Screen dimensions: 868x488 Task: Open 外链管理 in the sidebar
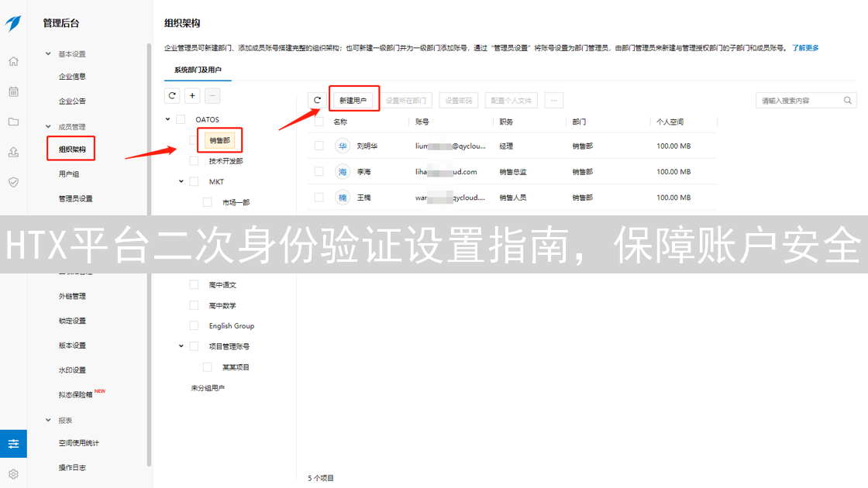tap(73, 297)
